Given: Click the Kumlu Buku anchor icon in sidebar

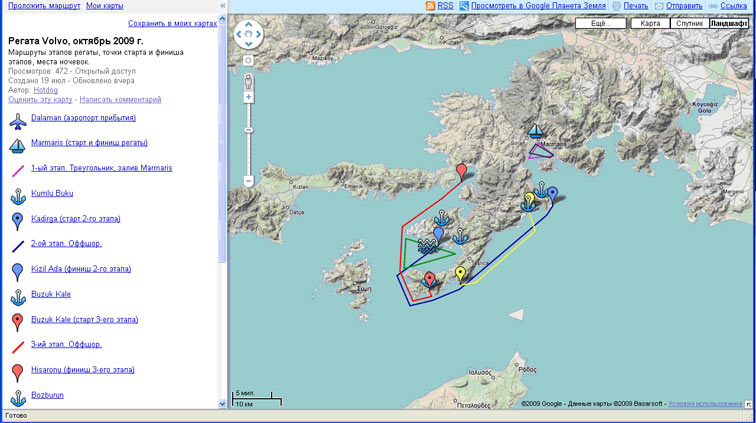Looking at the screenshot, I should click(18, 196).
